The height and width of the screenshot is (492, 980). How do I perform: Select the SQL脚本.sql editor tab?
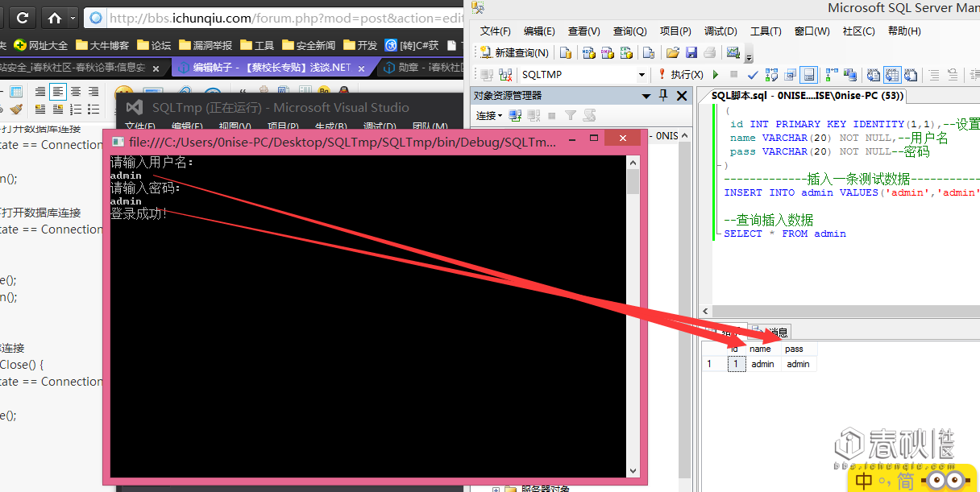[x=807, y=96]
